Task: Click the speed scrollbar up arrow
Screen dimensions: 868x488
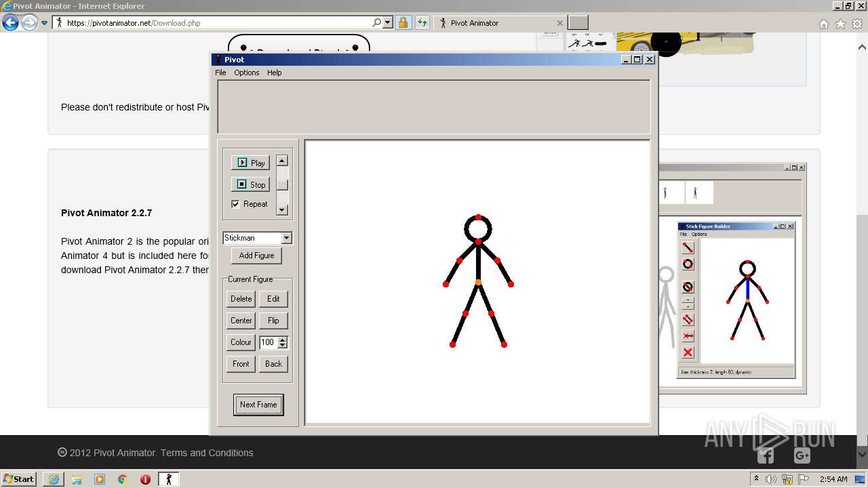Action: pyautogui.click(x=282, y=161)
